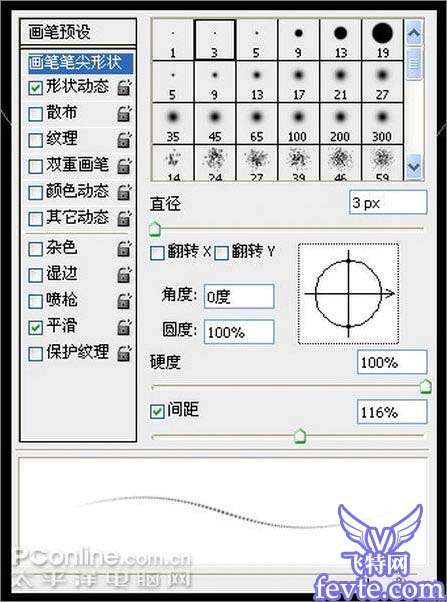Click the brush angle circle preview

click(348, 294)
